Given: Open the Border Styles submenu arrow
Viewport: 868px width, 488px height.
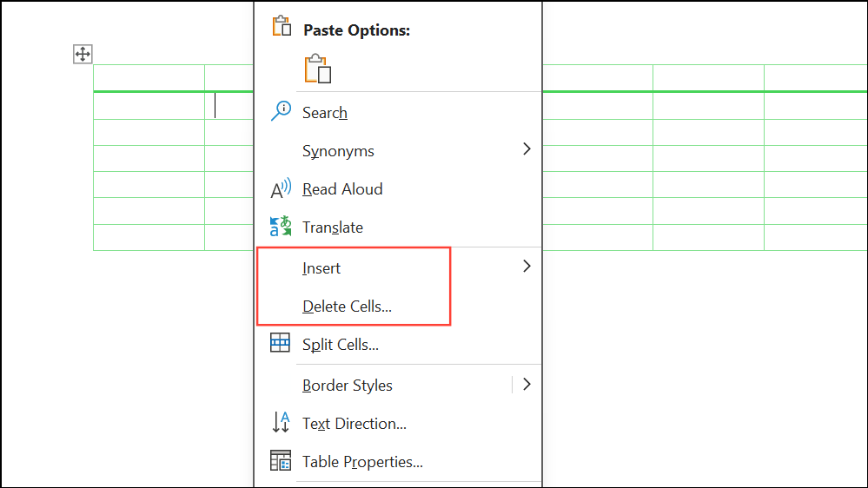Looking at the screenshot, I should (x=527, y=384).
